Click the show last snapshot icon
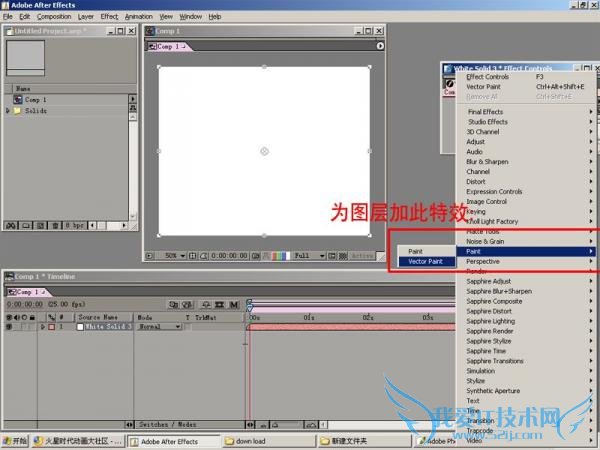 [266, 256]
